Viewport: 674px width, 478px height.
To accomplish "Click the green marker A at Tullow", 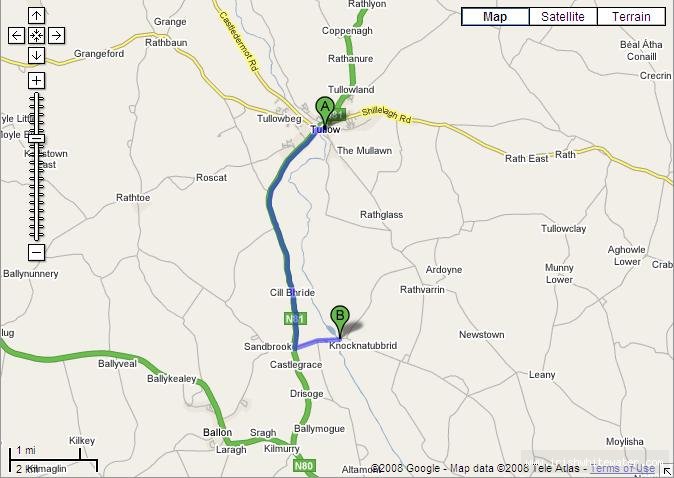I will click(x=325, y=111).
